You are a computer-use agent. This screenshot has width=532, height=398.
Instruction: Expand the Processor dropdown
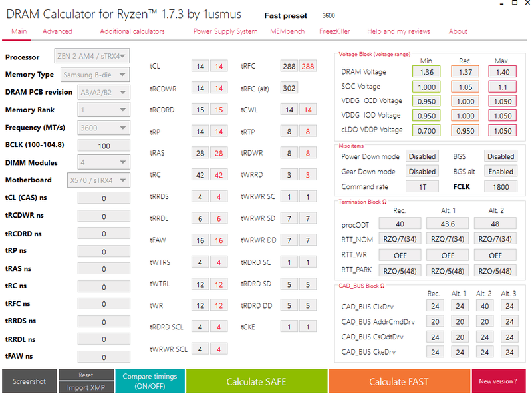click(x=92, y=56)
